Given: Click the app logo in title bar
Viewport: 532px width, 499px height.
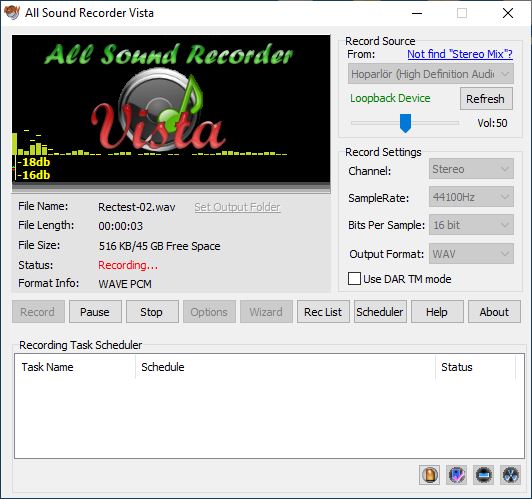Looking at the screenshot, I should [12, 13].
